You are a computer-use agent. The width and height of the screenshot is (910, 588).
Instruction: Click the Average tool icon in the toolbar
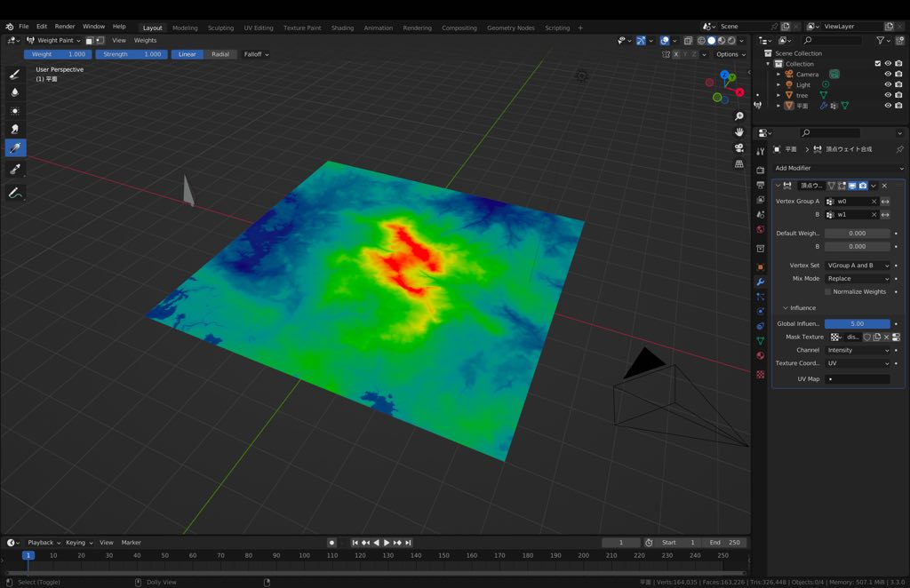pos(15,111)
